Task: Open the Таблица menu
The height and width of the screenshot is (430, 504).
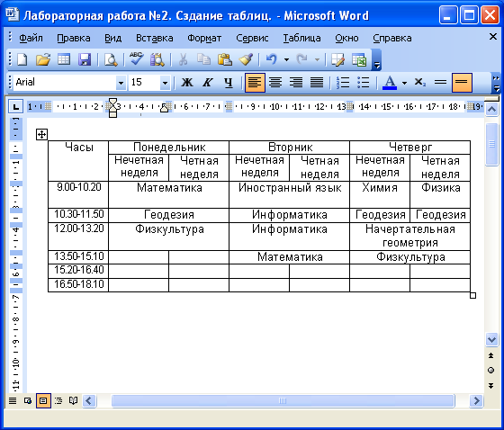Action: [x=301, y=38]
